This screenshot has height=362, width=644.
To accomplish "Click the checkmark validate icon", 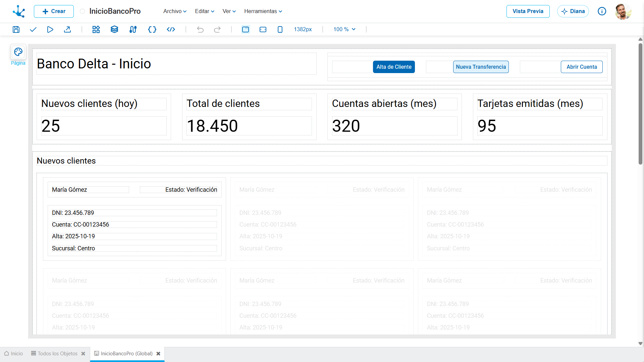I will point(33,29).
